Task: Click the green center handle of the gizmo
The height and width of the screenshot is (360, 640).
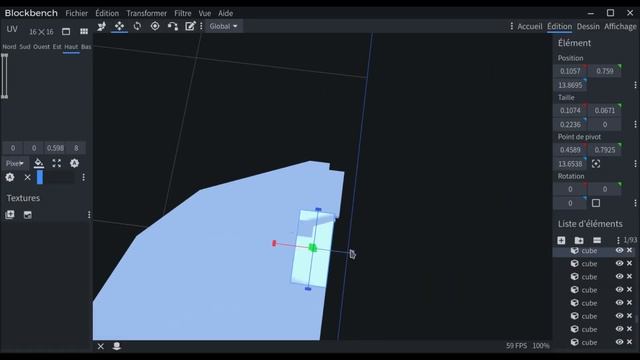Action: tap(313, 247)
